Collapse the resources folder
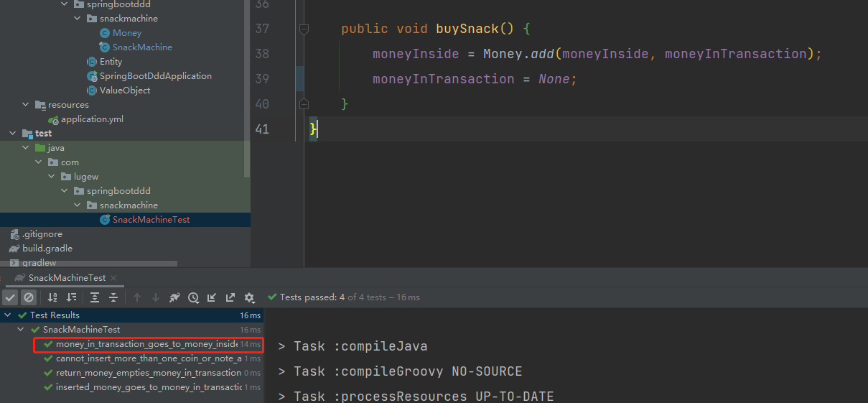868x403 pixels. click(27, 105)
